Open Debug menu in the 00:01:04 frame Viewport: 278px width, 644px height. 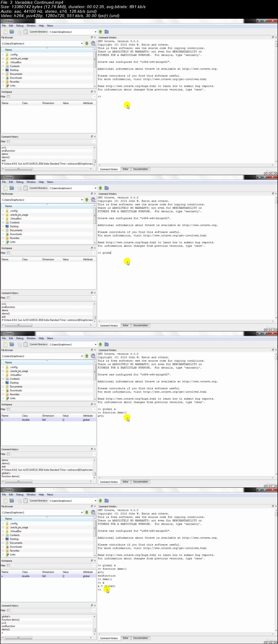(x=20, y=182)
